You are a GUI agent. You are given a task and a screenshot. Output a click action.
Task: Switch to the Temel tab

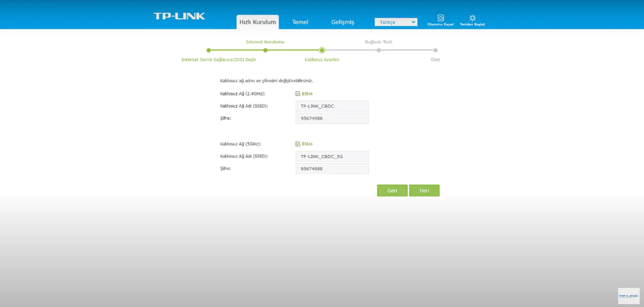pyautogui.click(x=300, y=22)
